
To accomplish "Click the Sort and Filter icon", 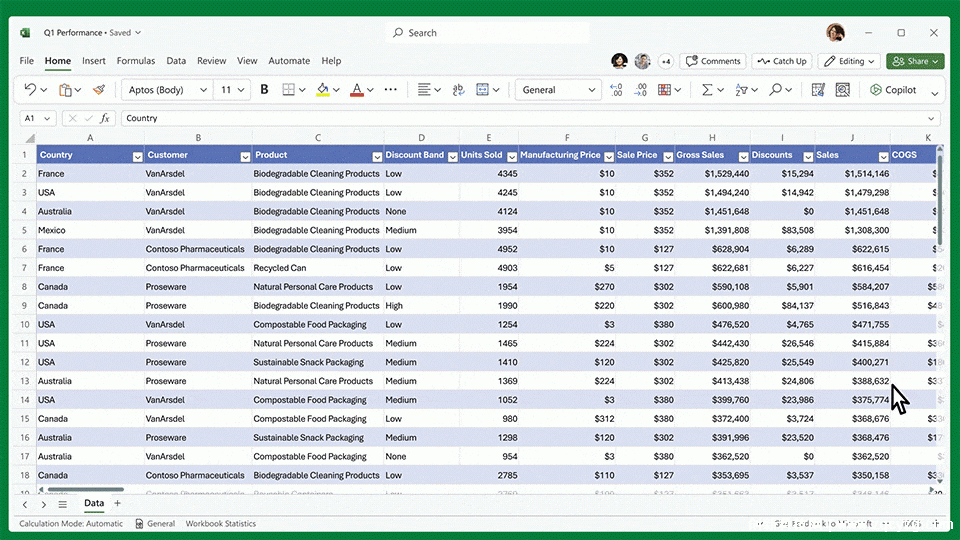I will click(741, 89).
